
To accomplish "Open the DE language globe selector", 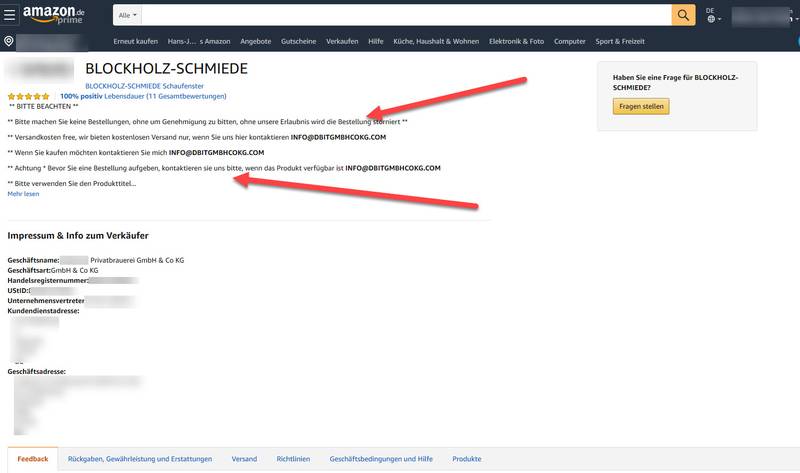I will 713,15.
